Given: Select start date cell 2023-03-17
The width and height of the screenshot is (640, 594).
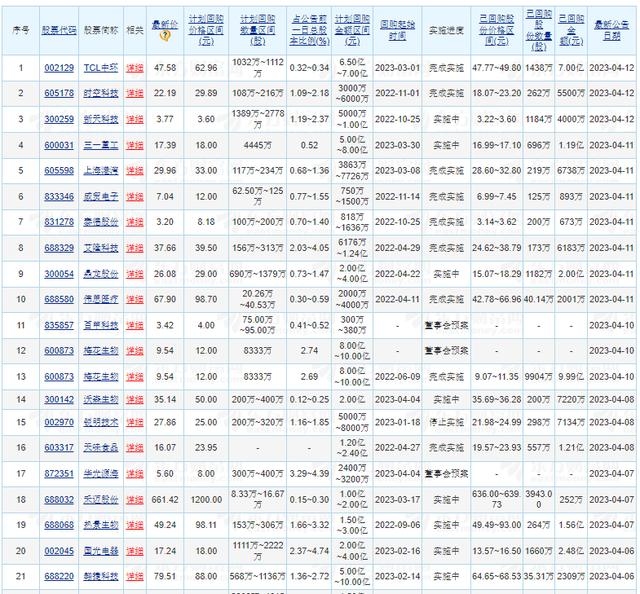Looking at the screenshot, I should click(398, 499).
